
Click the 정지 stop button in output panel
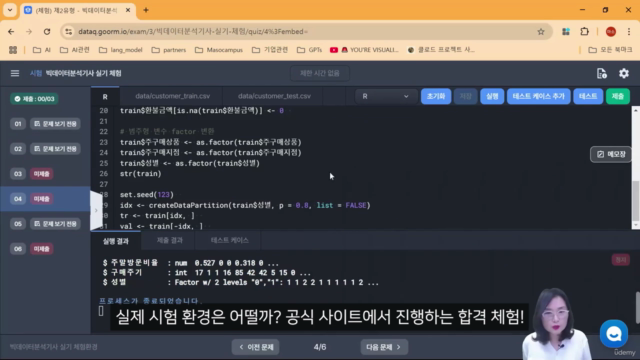(620, 260)
